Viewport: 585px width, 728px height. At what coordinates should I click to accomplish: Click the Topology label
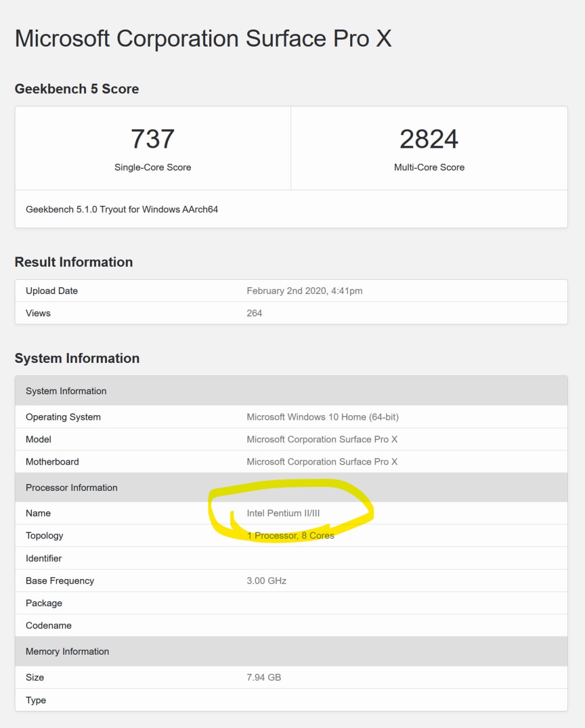[x=44, y=536]
